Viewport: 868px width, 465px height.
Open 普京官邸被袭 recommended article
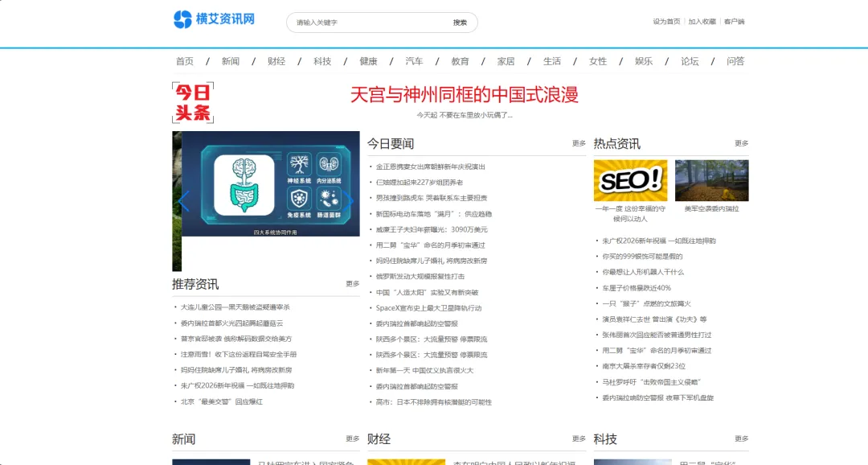(236, 339)
